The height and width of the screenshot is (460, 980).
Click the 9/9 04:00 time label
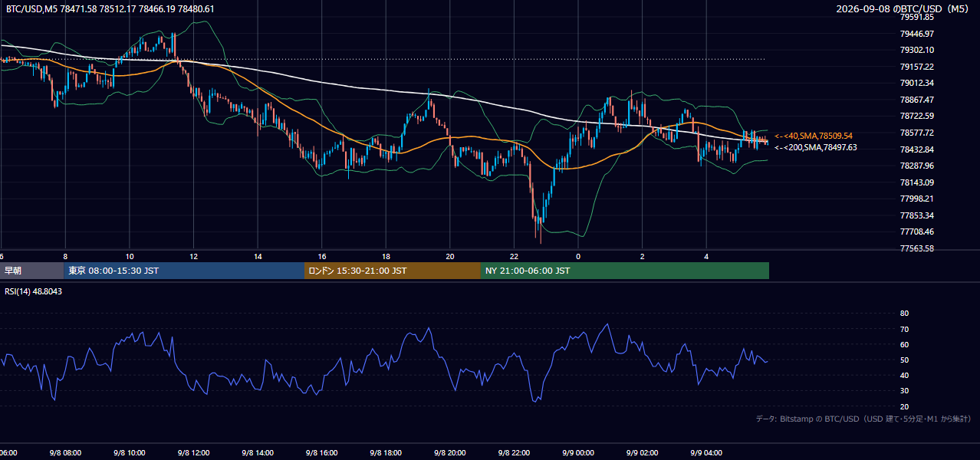click(x=706, y=452)
